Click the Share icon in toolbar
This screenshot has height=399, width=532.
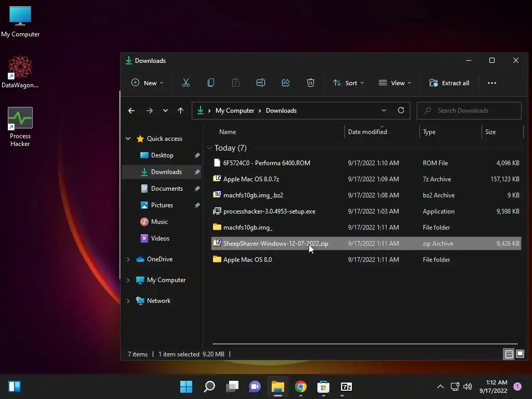(286, 83)
